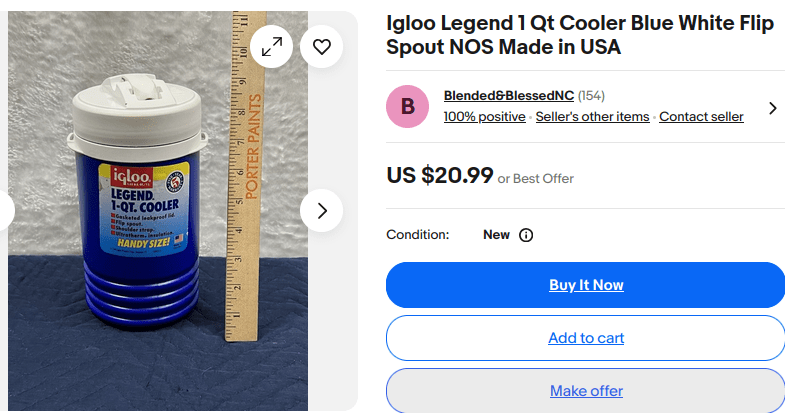Click the Igloo cooler product photo

(150, 200)
